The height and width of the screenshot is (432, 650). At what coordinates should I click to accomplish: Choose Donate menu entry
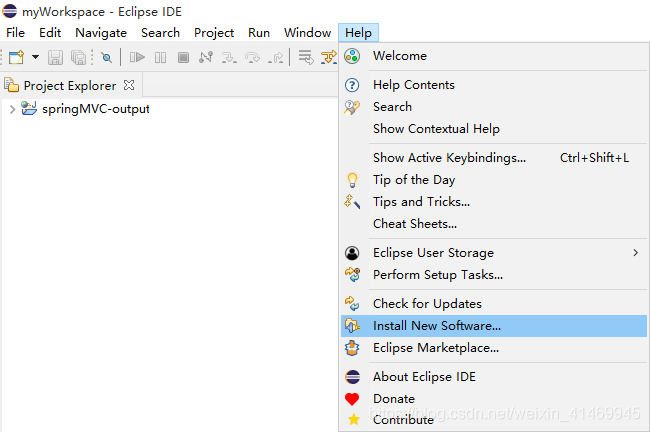tap(494, 399)
